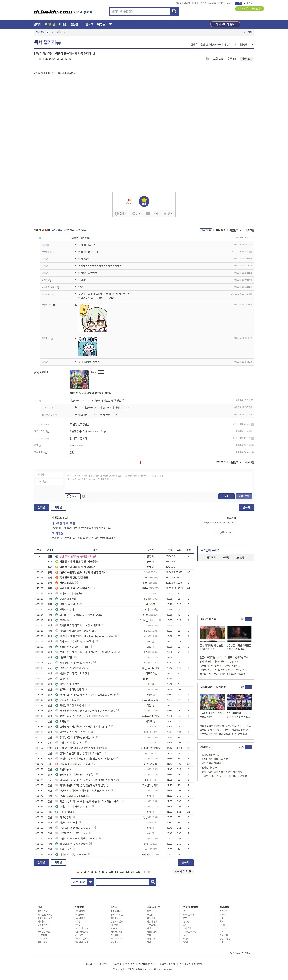Expand 연관 갤러리(1/56) dropdown
Screen dimensions: 288x980
coord(210,45)
